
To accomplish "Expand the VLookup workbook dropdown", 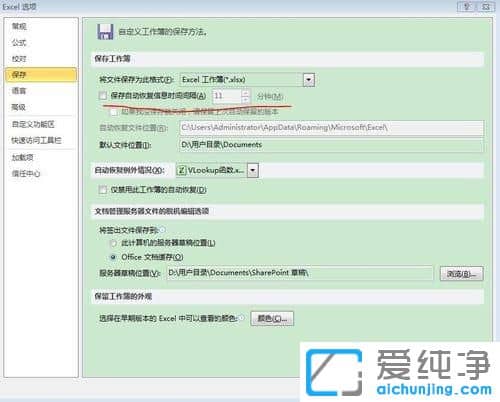I will click(x=253, y=170).
